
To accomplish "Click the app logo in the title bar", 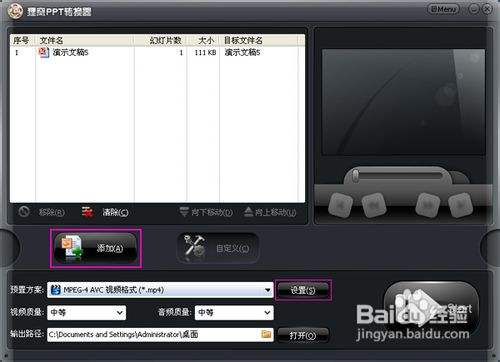I will [x=15, y=11].
